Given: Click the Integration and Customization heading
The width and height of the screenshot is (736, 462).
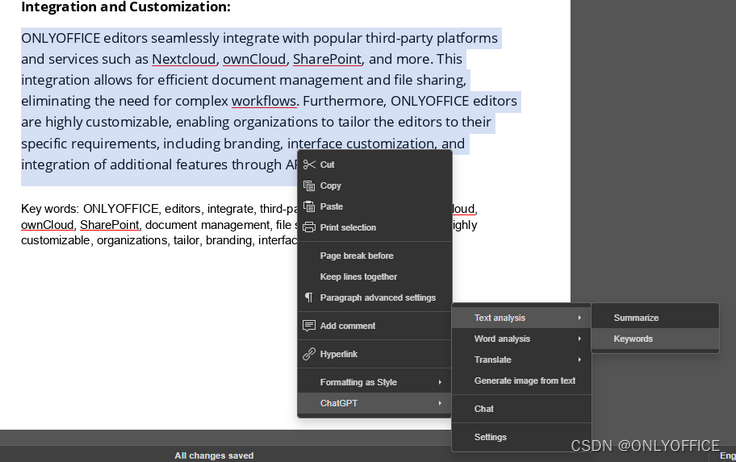Looking at the screenshot, I should (126, 7).
